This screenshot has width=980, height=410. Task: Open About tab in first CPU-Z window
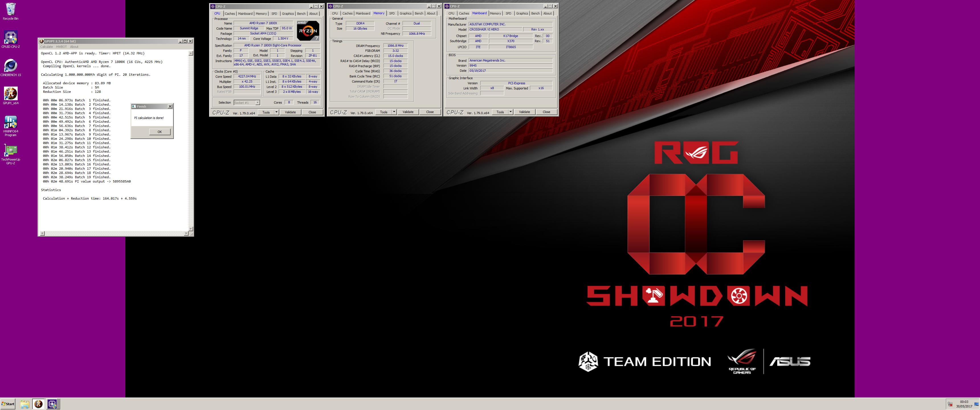click(313, 14)
